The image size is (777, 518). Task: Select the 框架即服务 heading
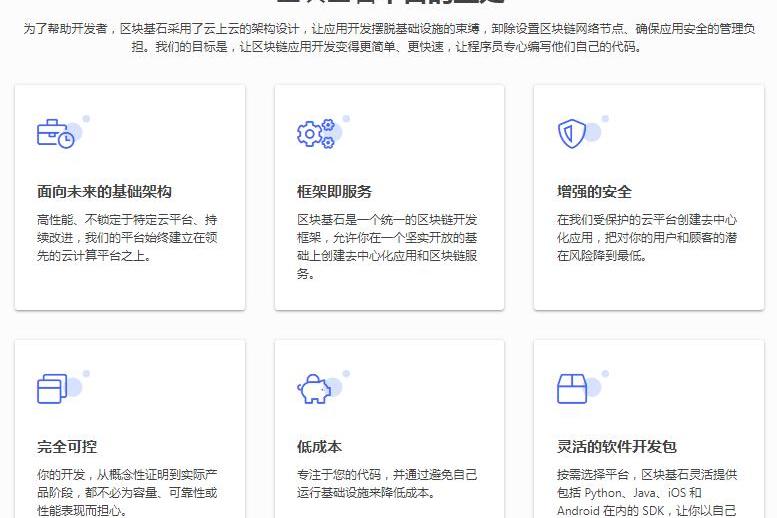pos(334,192)
